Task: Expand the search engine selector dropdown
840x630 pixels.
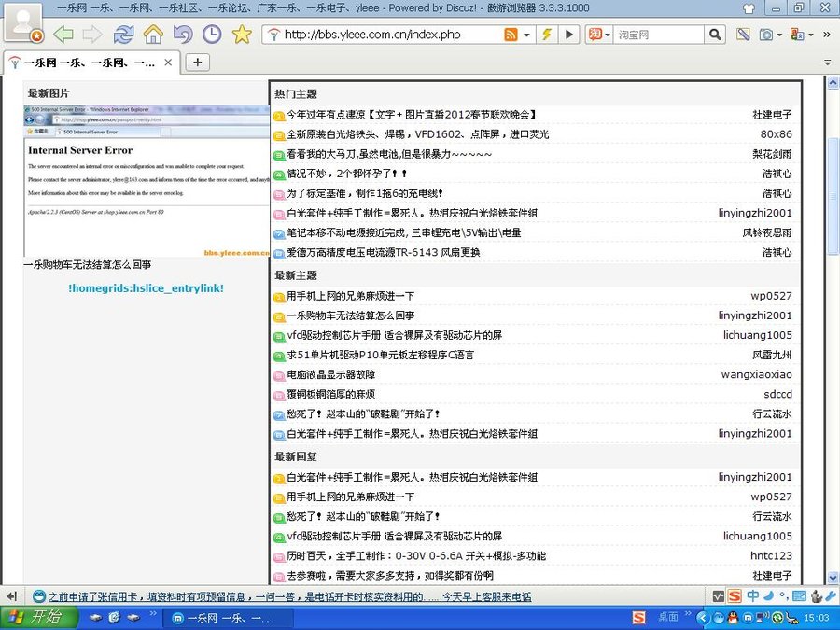Action: [608, 35]
